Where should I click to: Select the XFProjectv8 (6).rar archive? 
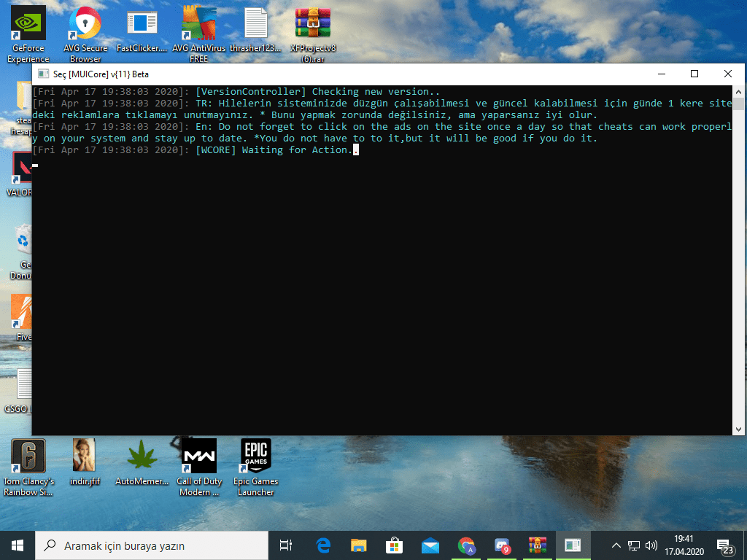[313, 34]
